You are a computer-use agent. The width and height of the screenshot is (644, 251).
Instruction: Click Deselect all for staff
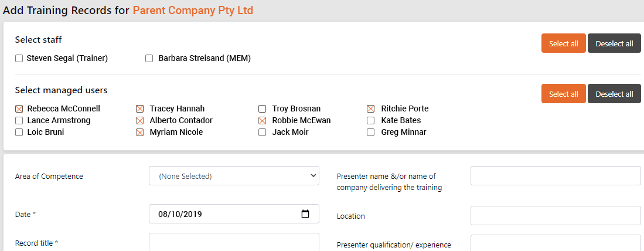[x=615, y=43]
